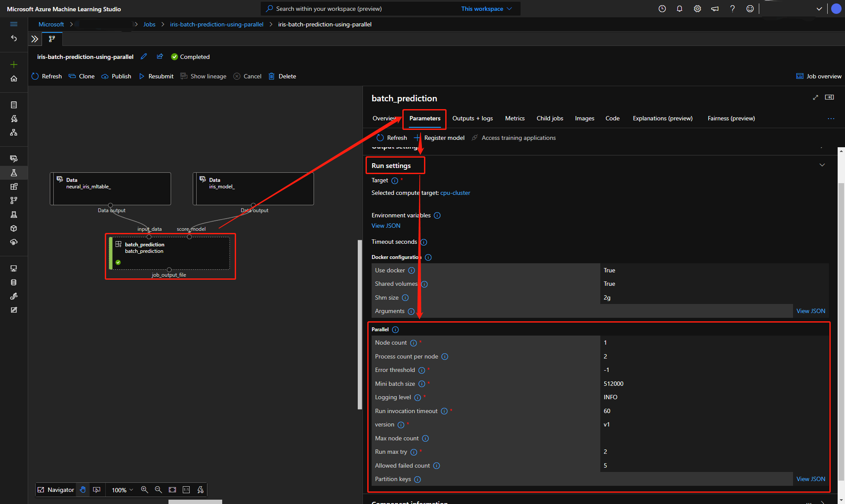
Task: Click the Resubmit button
Action: 156,76
